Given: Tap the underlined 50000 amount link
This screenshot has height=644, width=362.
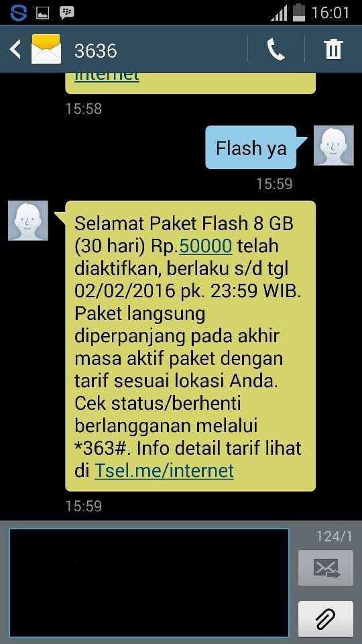Looking at the screenshot, I should pyautogui.click(x=206, y=246).
